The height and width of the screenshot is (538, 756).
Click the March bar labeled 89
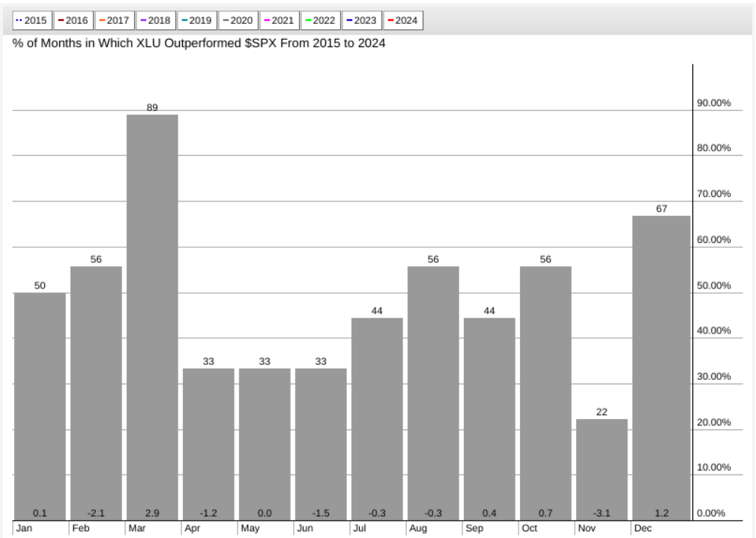152,317
